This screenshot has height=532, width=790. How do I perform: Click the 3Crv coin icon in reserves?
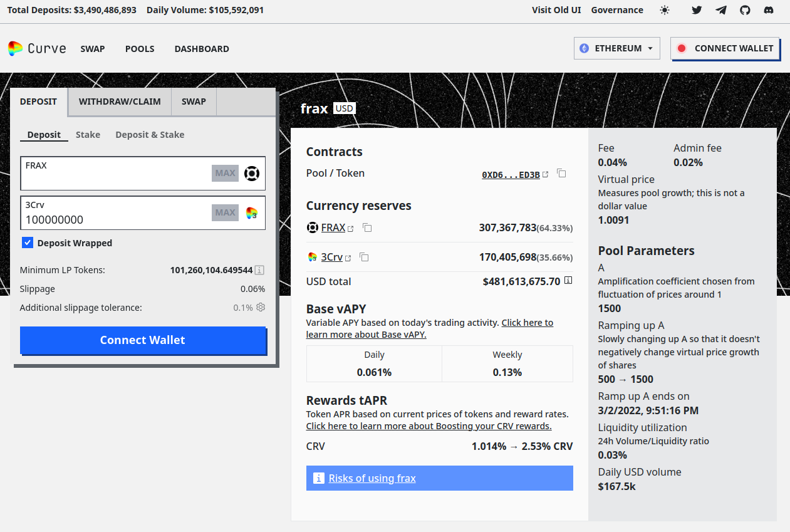(312, 257)
